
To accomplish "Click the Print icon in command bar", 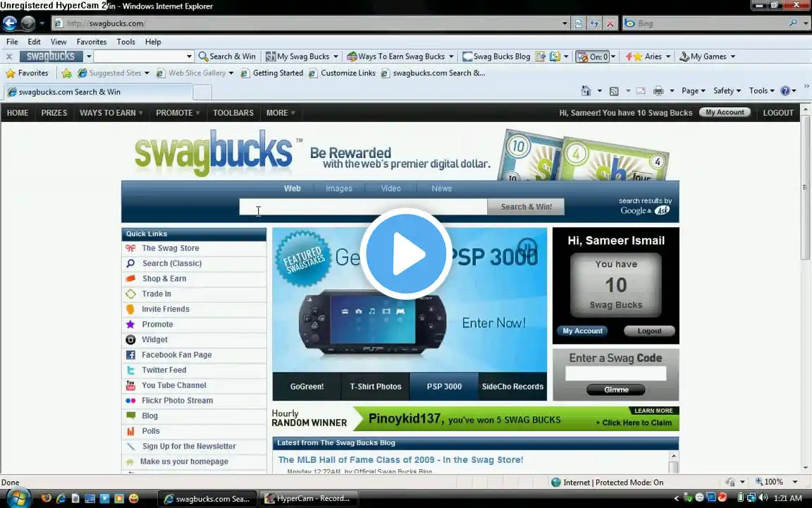I will coord(658,91).
